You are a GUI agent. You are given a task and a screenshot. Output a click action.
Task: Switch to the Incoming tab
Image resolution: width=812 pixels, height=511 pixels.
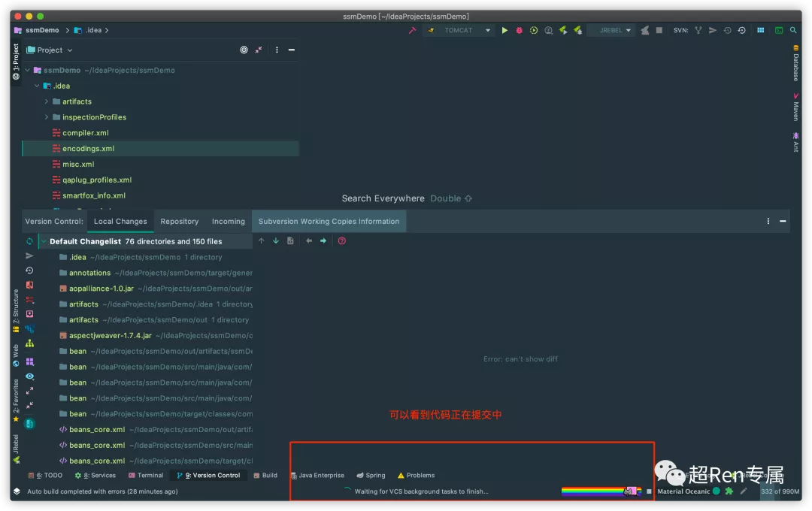point(229,221)
